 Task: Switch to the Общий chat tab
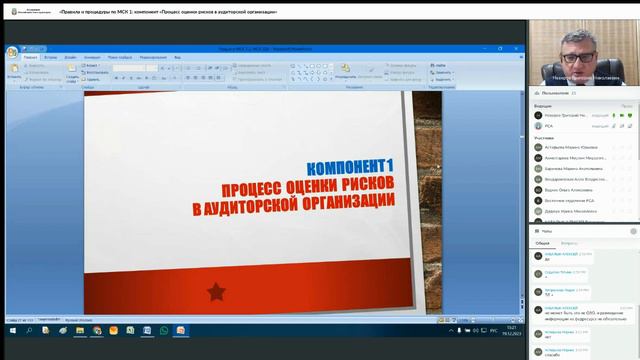542,243
